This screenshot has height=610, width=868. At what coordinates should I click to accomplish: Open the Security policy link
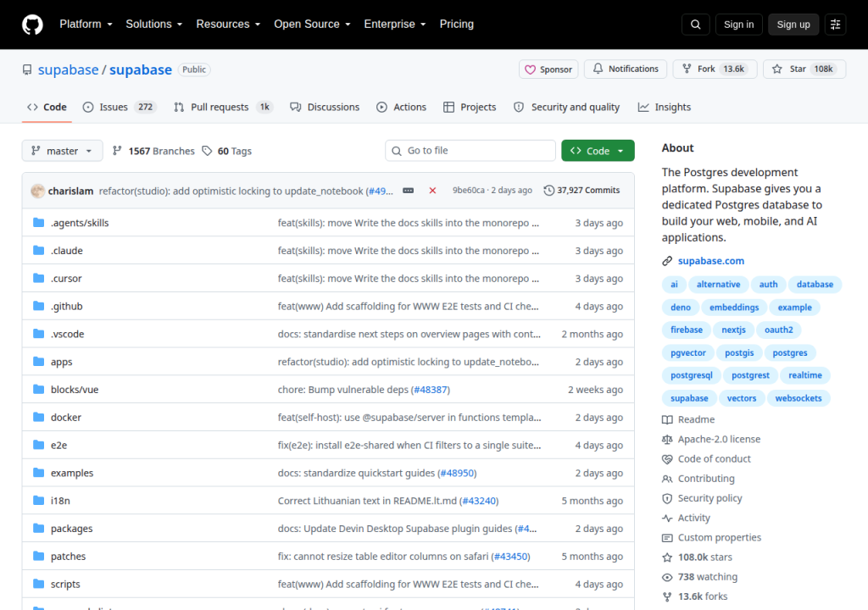pyautogui.click(x=709, y=498)
